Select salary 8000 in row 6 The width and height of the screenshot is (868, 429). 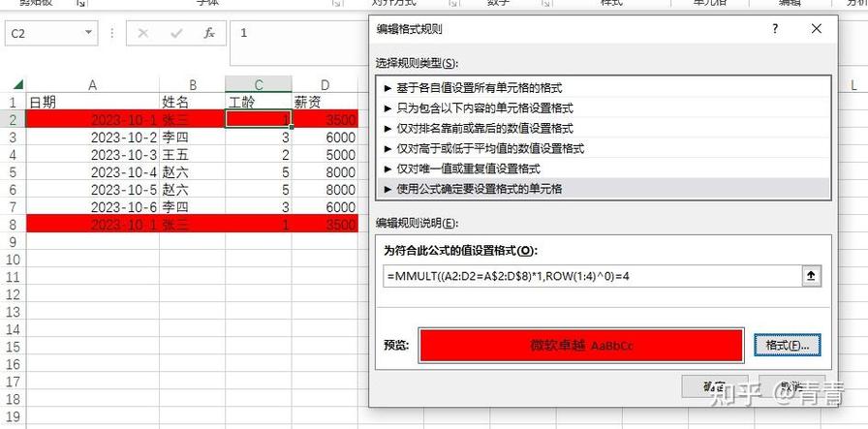pyautogui.click(x=325, y=190)
